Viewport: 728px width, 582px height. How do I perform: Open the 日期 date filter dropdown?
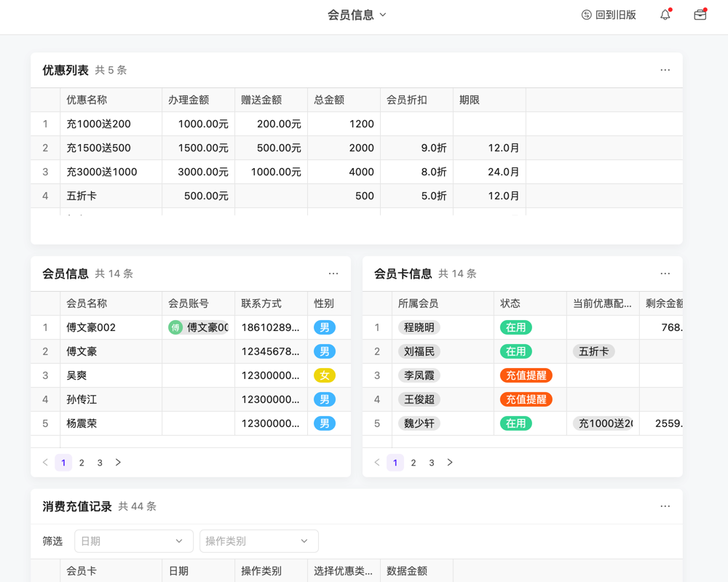[x=133, y=541]
